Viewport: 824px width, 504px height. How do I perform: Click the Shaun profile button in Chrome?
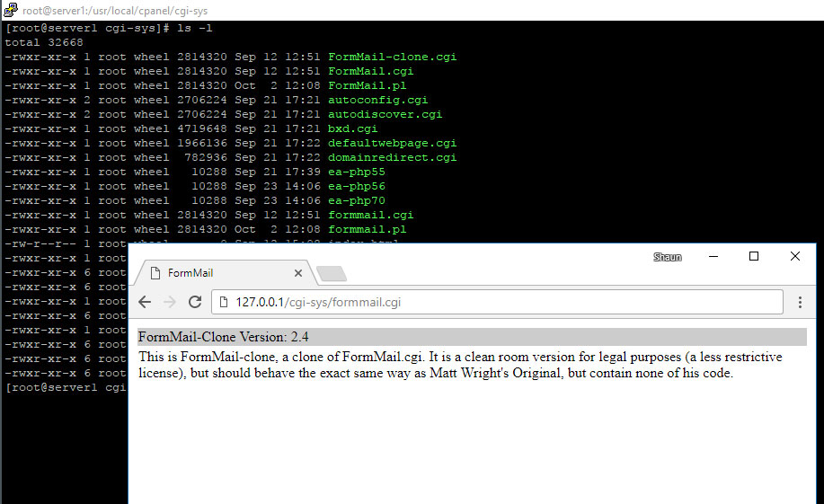668,257
